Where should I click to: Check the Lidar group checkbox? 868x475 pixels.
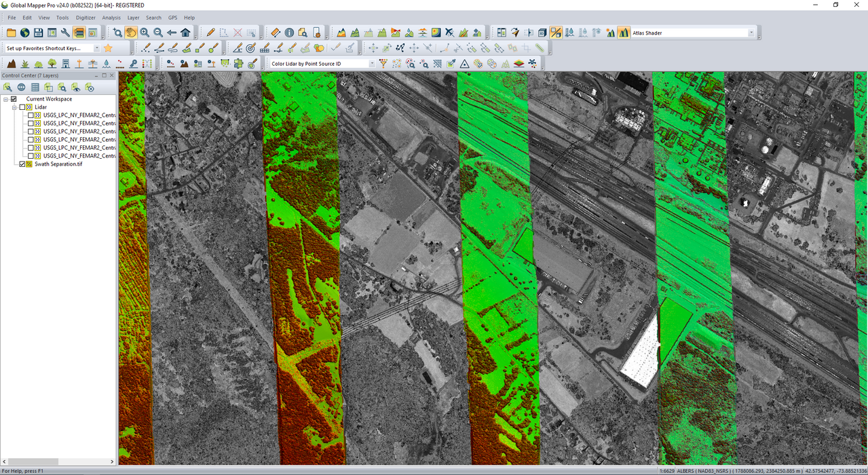22,107
